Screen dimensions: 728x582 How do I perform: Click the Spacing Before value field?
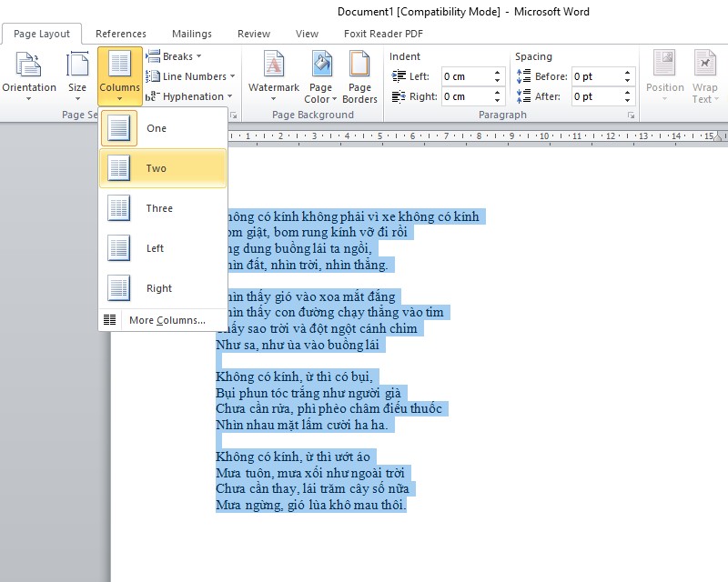[x=596, y=76]
